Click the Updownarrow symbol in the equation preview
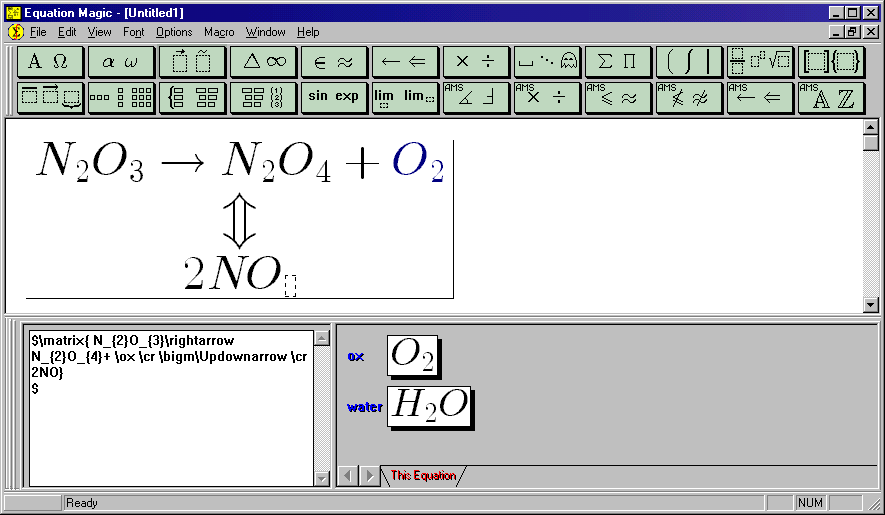 point(239,221)
